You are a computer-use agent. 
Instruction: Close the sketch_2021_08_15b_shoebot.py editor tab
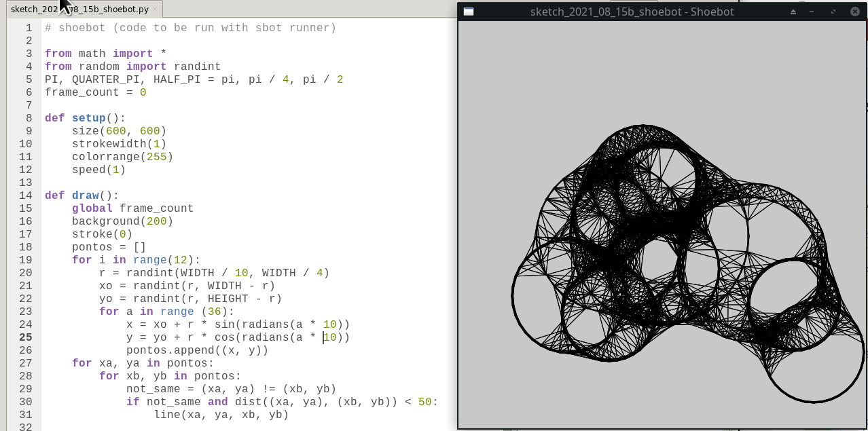pos(156,10)
